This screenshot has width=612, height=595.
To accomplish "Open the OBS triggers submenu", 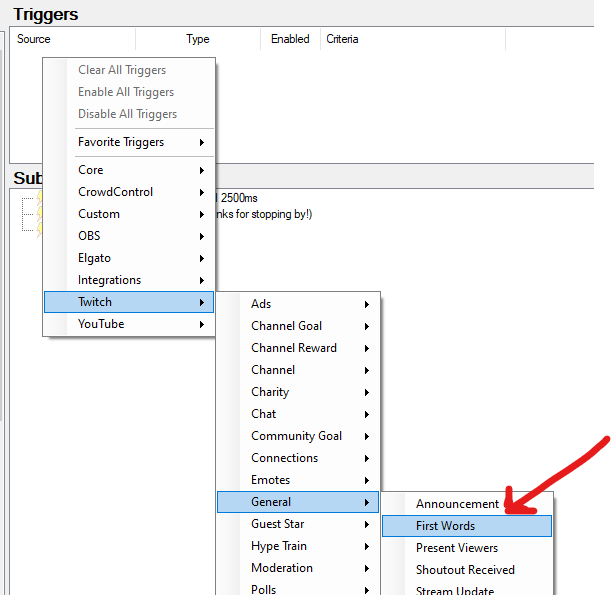I will pos(90,236).
